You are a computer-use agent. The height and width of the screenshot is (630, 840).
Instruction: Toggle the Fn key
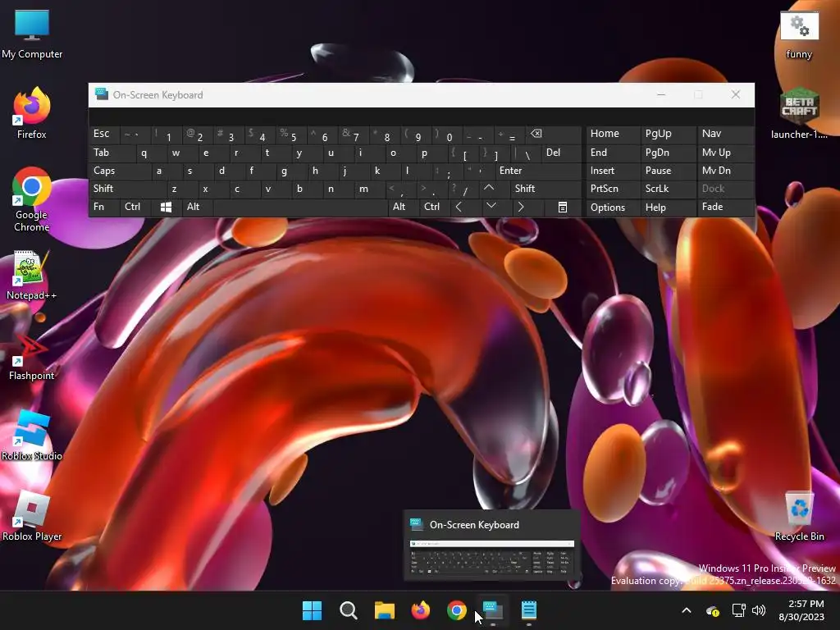pyautogui.click(x=104, y=207)
